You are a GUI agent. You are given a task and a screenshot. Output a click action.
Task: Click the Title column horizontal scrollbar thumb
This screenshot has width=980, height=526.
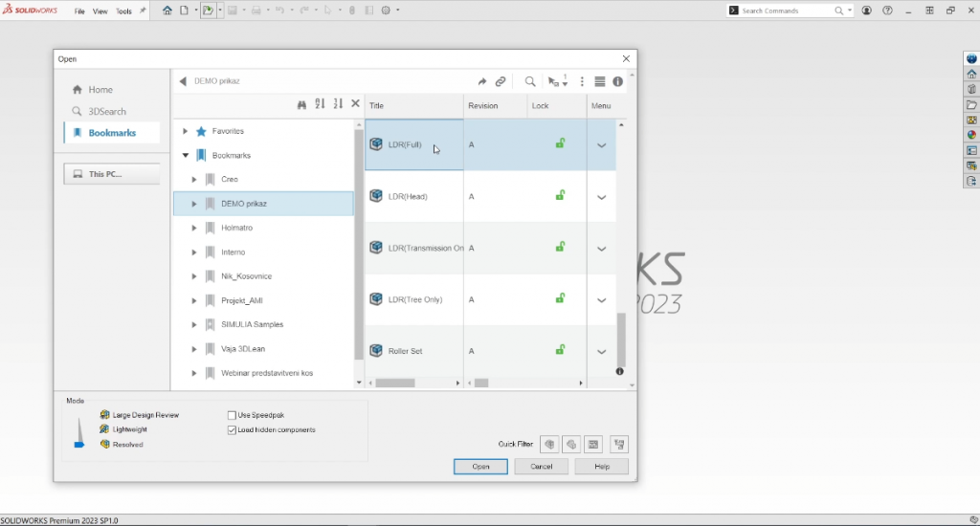(395, 383)
